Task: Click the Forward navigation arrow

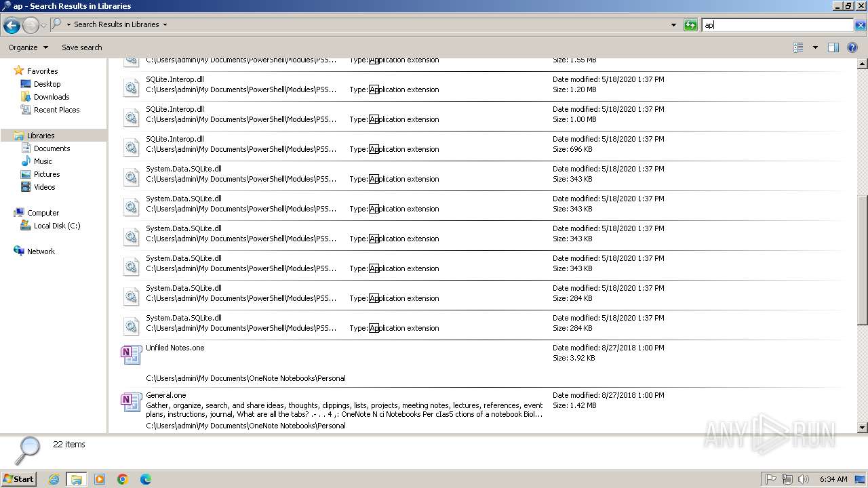Action: 31,26
